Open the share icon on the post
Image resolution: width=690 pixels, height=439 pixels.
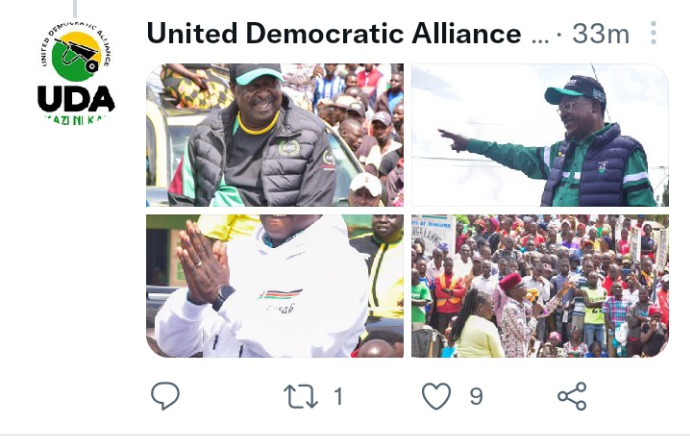tap(572, 396)
